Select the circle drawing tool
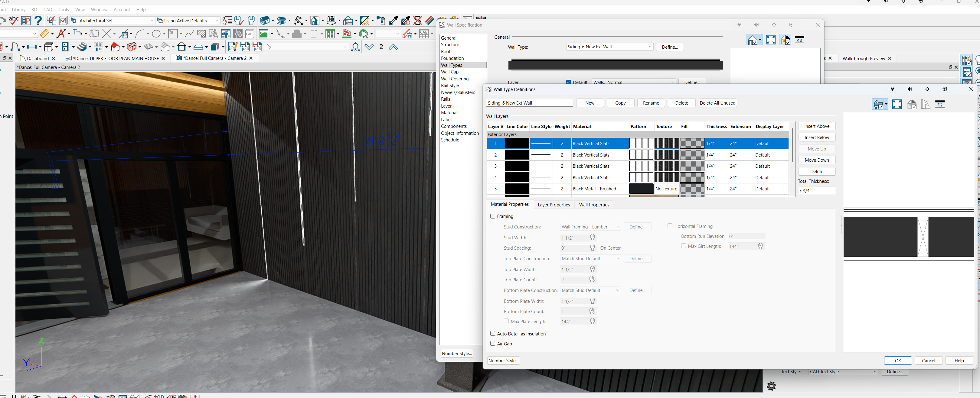This screenshot has width=980, height=398. (156, 34)
